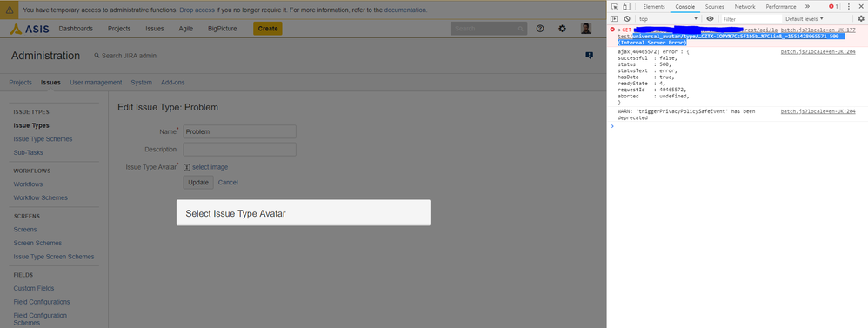Screen dimensions: 868x328
Task: Open the user profile avatar menu
Action: (585, 28)
